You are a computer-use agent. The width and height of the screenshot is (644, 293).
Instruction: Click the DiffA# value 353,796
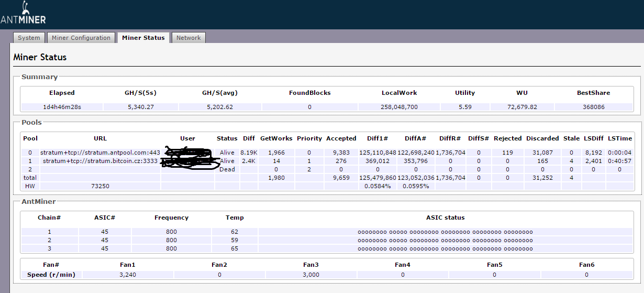click(x=416, y=161)
